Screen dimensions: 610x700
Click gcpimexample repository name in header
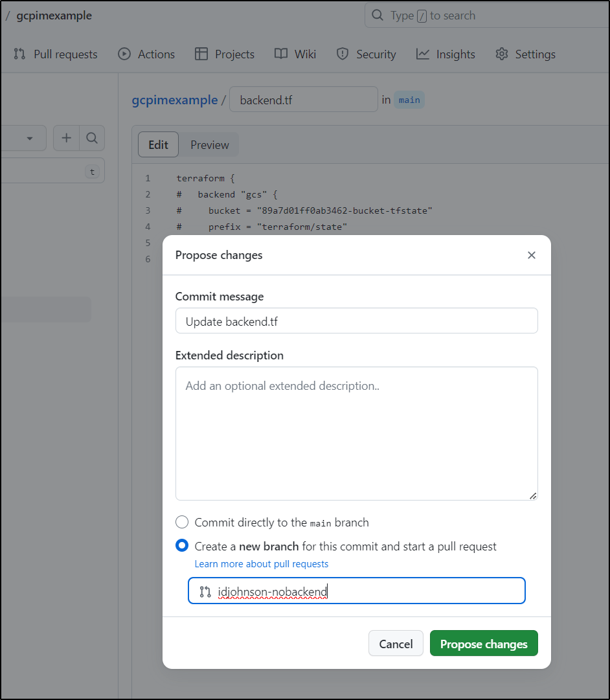pos(54,16)
